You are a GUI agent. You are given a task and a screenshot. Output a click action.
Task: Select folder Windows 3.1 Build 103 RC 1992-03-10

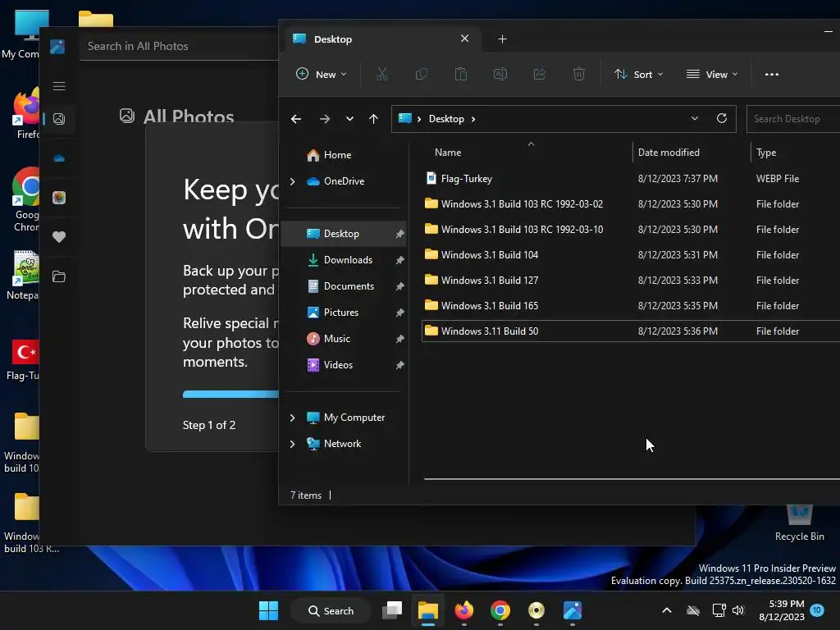tap(631, 230)
